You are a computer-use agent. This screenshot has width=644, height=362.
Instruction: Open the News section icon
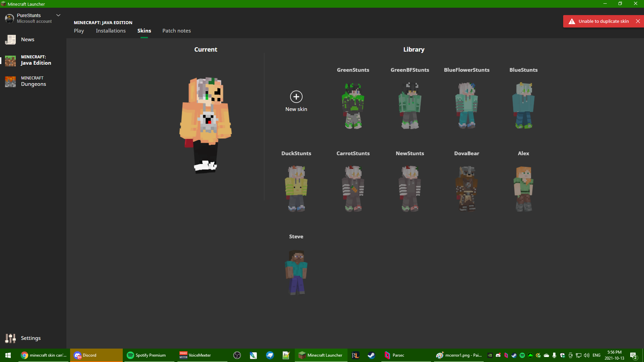10,40
